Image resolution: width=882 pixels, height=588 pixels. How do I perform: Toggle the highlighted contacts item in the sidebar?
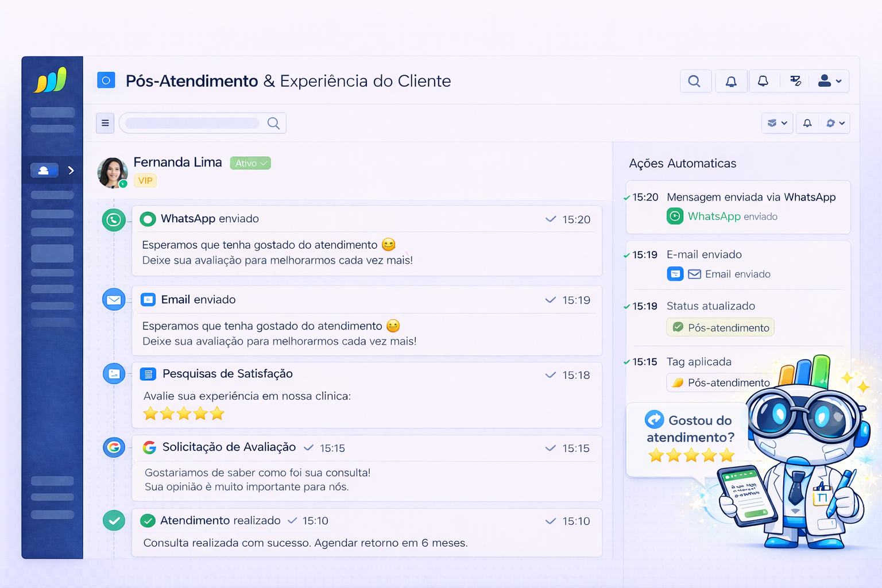(44, 170)
